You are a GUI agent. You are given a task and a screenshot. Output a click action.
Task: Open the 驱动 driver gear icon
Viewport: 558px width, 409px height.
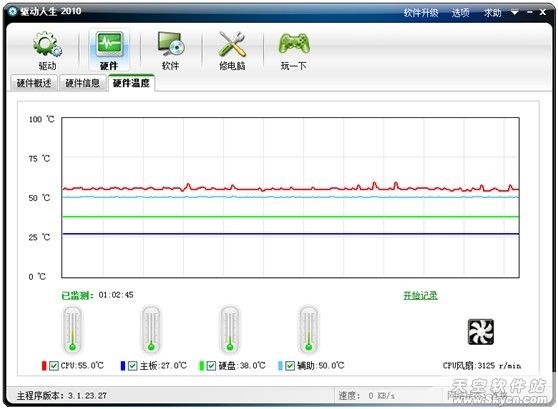47,44
